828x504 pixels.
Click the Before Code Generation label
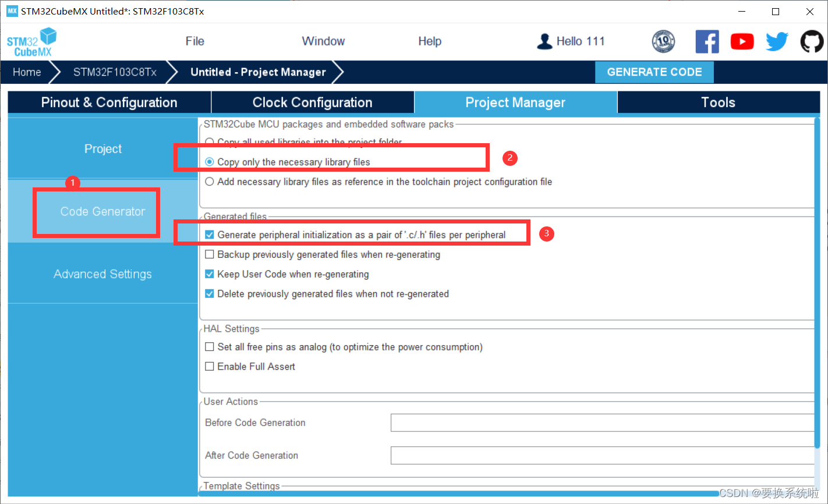point(255,423)
